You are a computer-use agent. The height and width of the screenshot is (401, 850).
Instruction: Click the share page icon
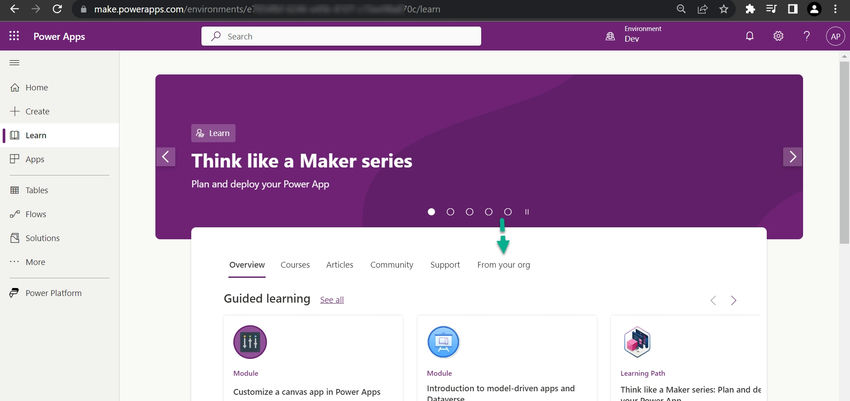pyautogui.click(x=703, y=9)
